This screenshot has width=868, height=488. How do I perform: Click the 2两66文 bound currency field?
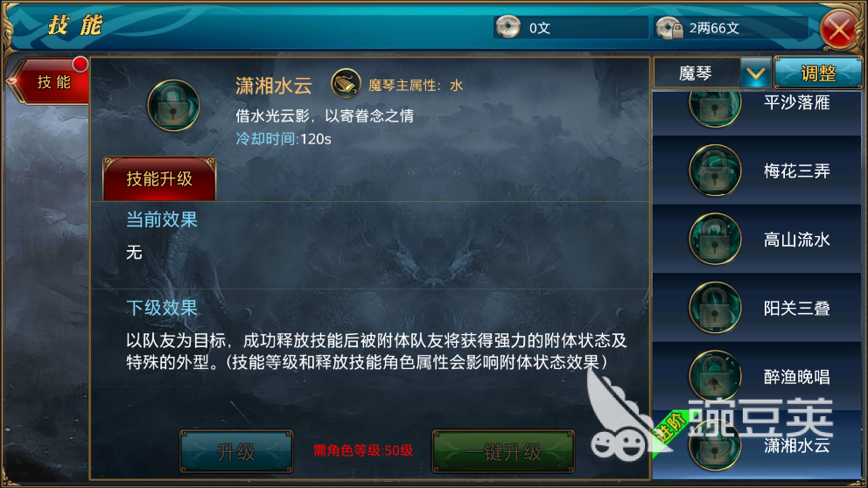point(730,28)
